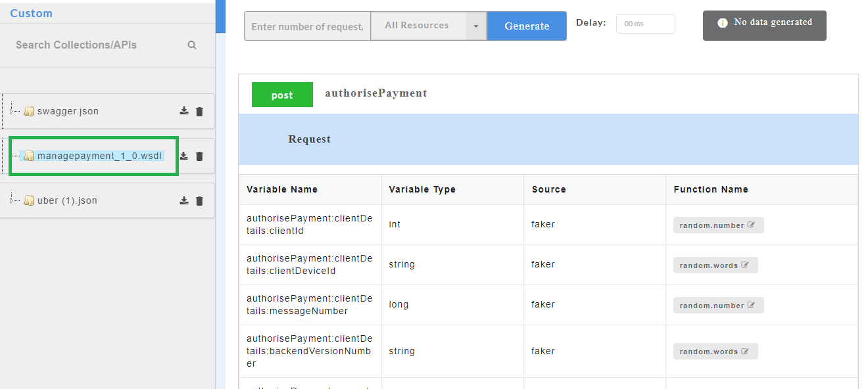
Task: Edit random.words function for backendVersionNumber
Action: 745,352
